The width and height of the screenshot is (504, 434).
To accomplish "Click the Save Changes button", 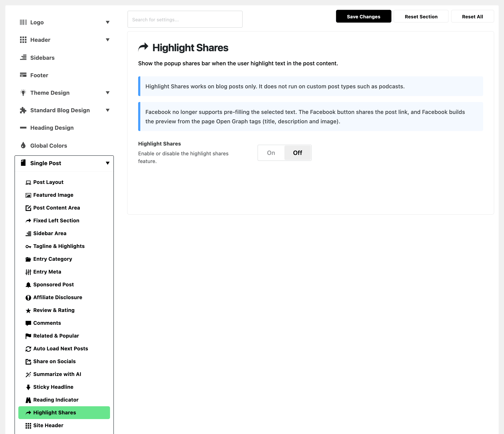I will click(364, 17).
